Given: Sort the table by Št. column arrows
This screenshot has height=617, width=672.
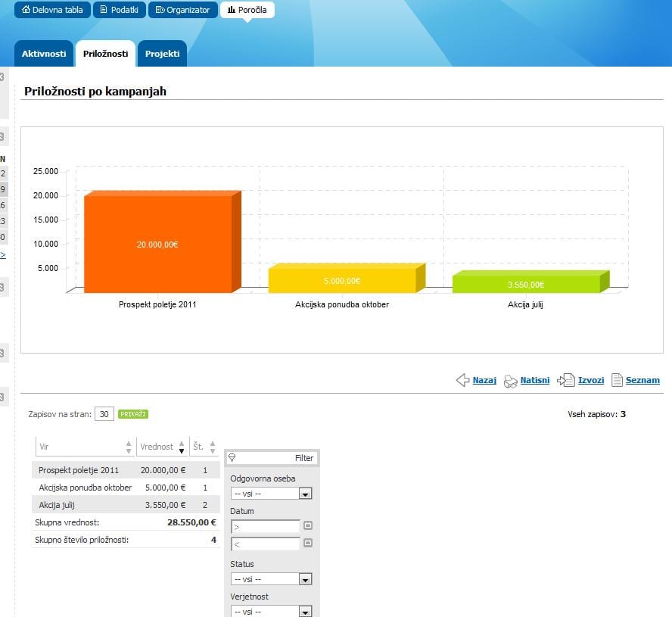Looking at the screenshot, I should (213, 447).
